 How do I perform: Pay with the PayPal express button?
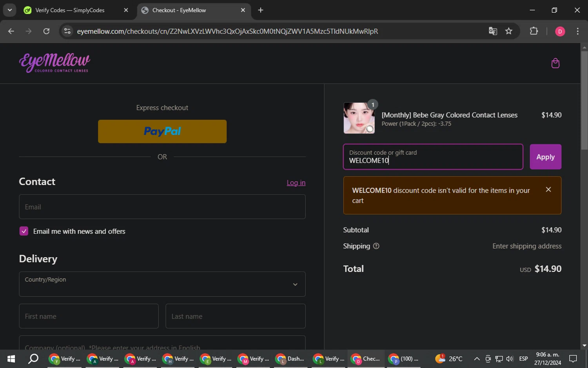(162, 131)
